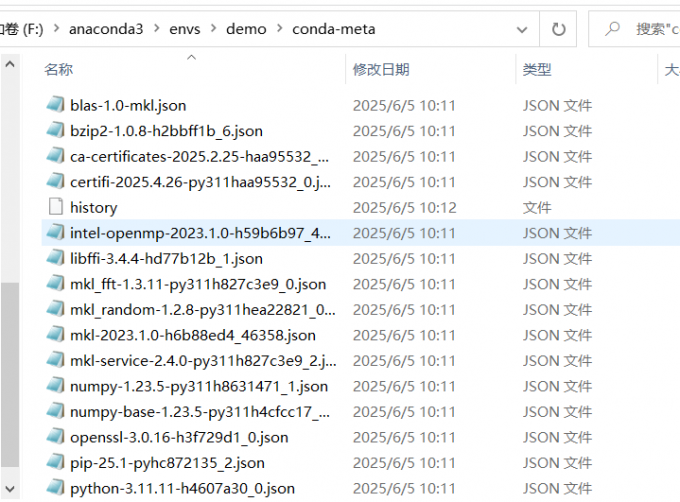Screen dimensions: 680x502
Task: Click the 10:12 modified date of history
Action: tap(404, 208)
